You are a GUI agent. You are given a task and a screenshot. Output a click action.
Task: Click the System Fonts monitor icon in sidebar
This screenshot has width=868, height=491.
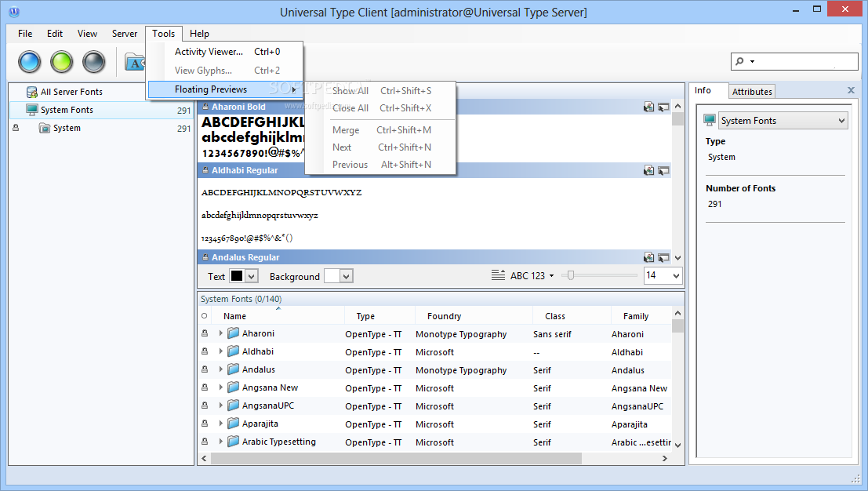[32, 110]
